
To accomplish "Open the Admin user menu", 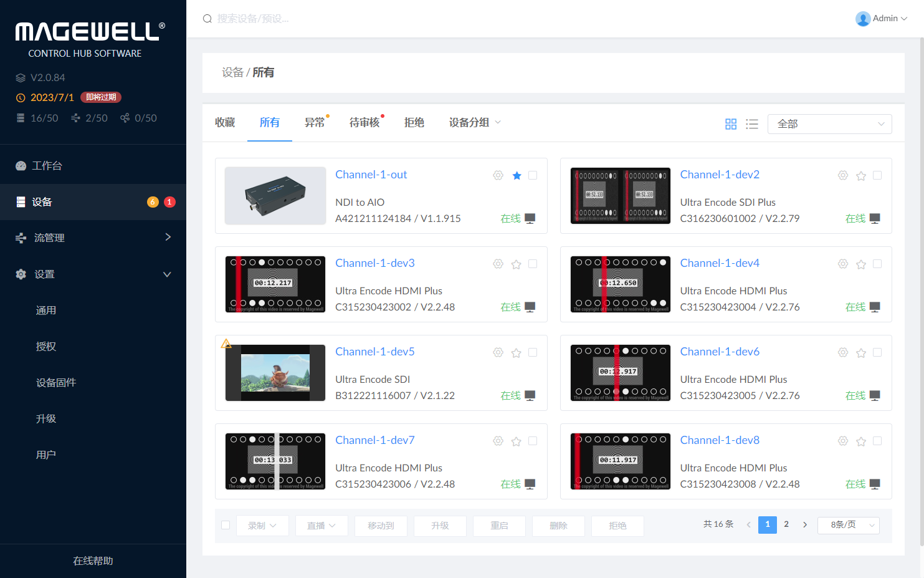I will [882, 19].
